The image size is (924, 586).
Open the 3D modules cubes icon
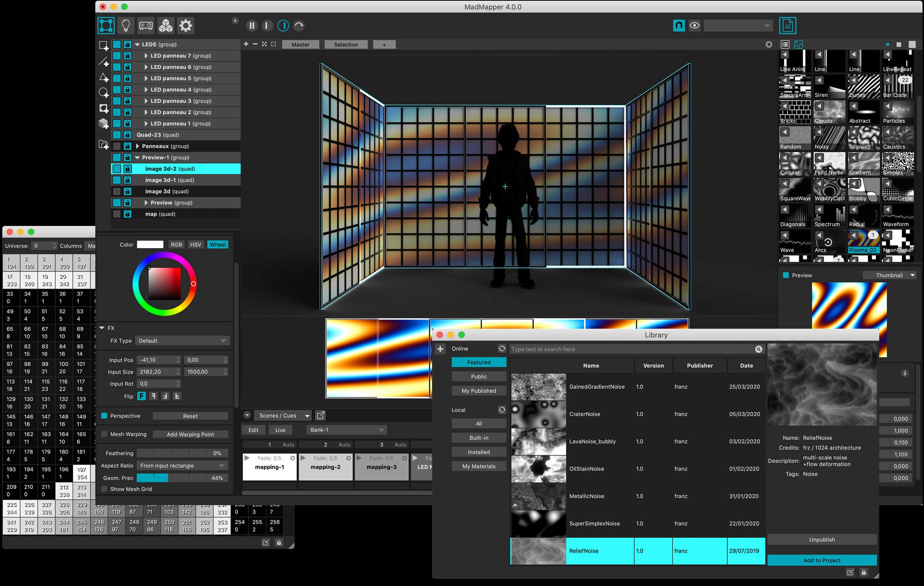166,26
